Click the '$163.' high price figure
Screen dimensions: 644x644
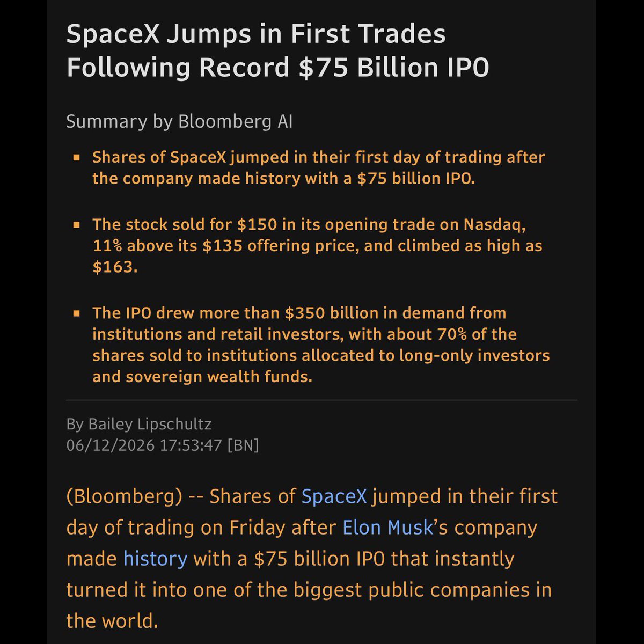tap(115, 267)
